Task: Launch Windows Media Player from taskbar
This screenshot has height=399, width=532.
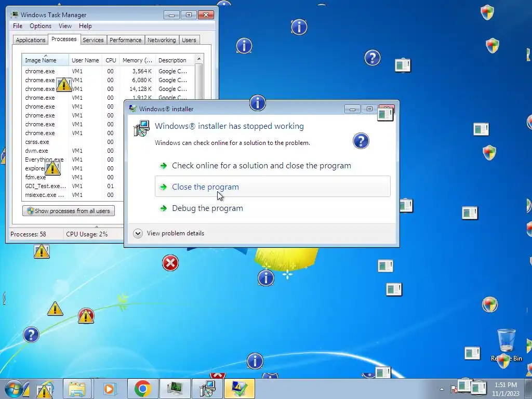Action: pyautogui.click(x=109, y=389)
